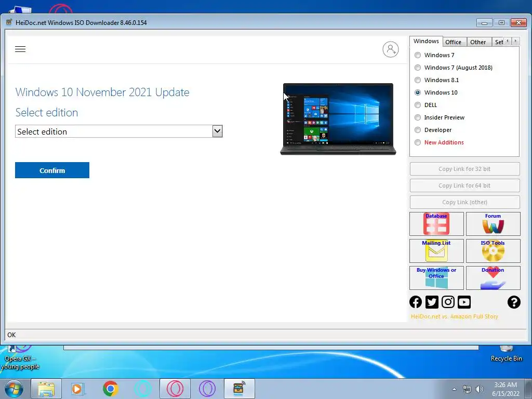Select the Windows 7 radio button

pyautogui.click(x=418, y=55)
